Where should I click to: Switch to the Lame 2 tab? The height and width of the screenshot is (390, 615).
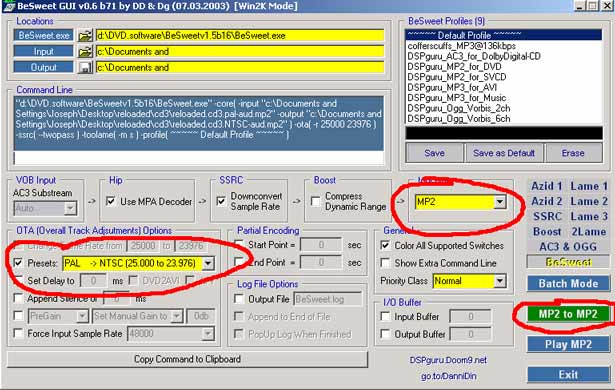(589, 201)
